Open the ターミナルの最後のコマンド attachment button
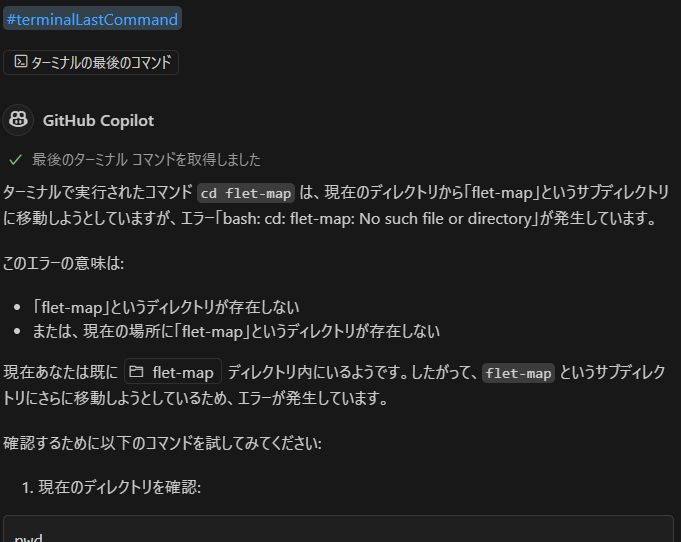681x542 pixels. (x=91, y=63)
